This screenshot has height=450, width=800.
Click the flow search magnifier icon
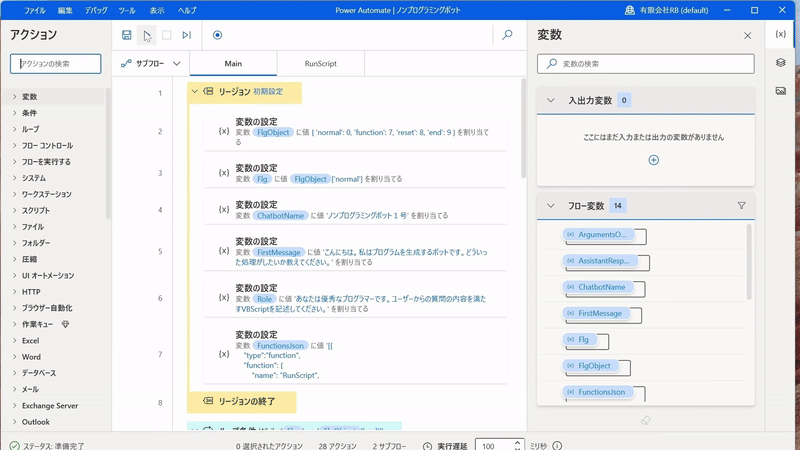click(x=507, y=35)
